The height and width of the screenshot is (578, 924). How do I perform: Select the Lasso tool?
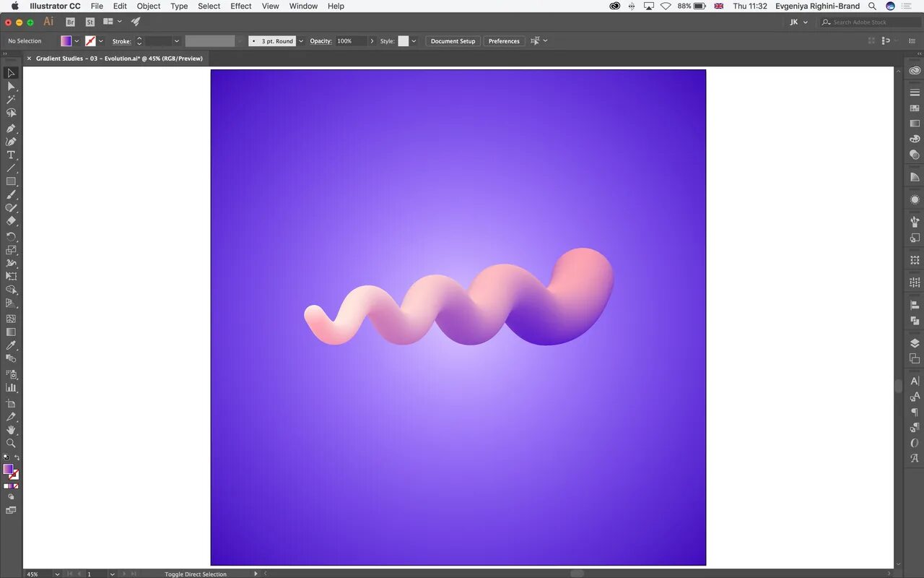click(x=11, y=113)
